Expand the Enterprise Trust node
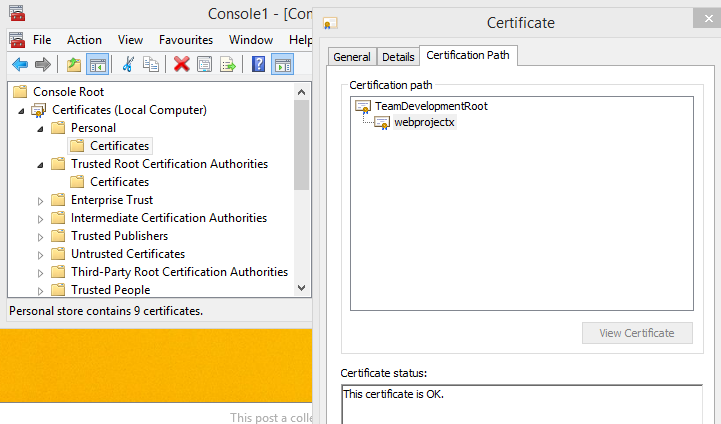 (x=40, y=200)
